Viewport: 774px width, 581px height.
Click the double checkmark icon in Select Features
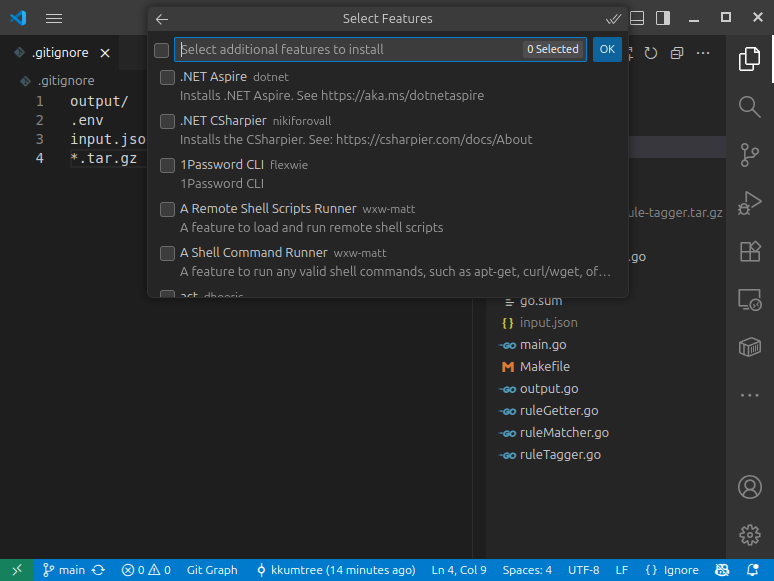tap(613, 19)
